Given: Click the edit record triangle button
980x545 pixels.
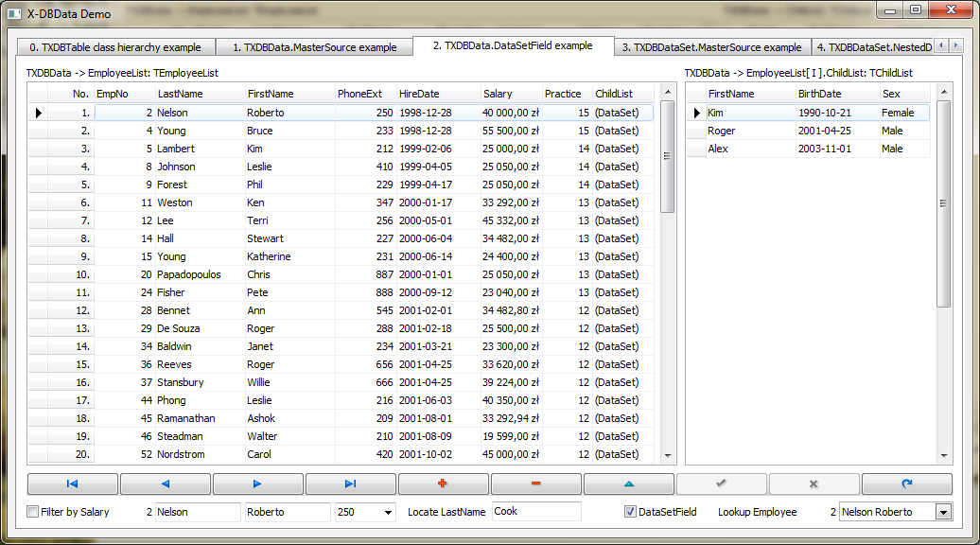Looking at the screenshot, I should (628, 483).
